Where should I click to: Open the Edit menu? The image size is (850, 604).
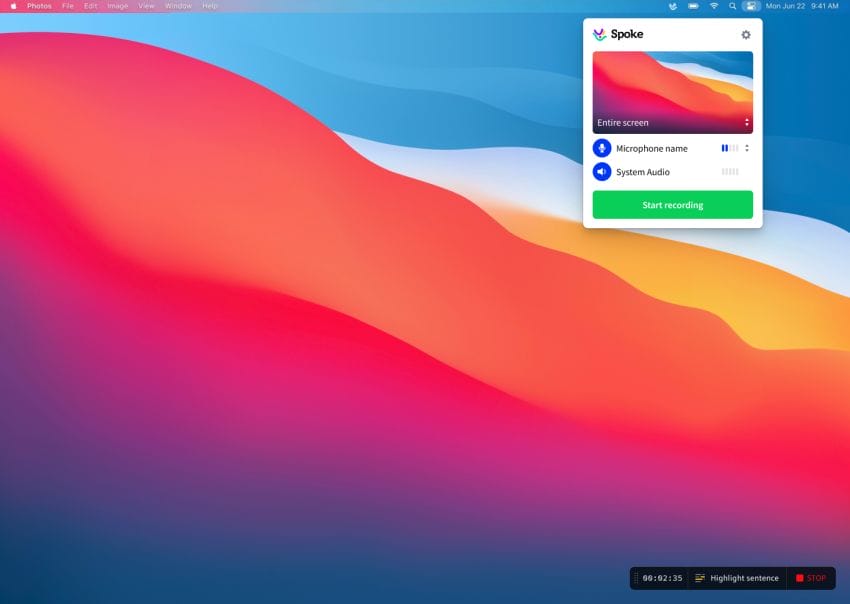(89, 5)
